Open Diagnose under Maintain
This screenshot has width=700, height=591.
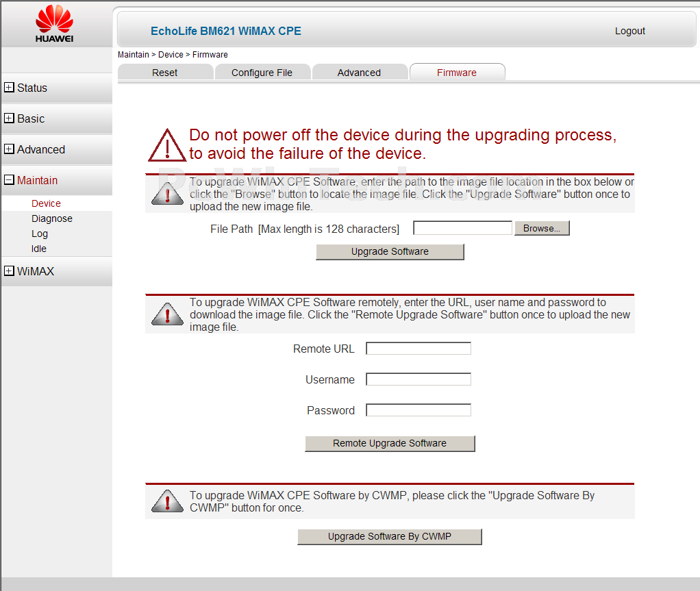click(52, 218)
